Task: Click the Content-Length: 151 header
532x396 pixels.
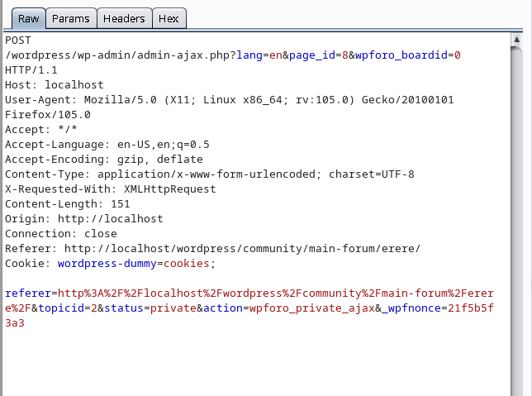Action: pos(68,204)
